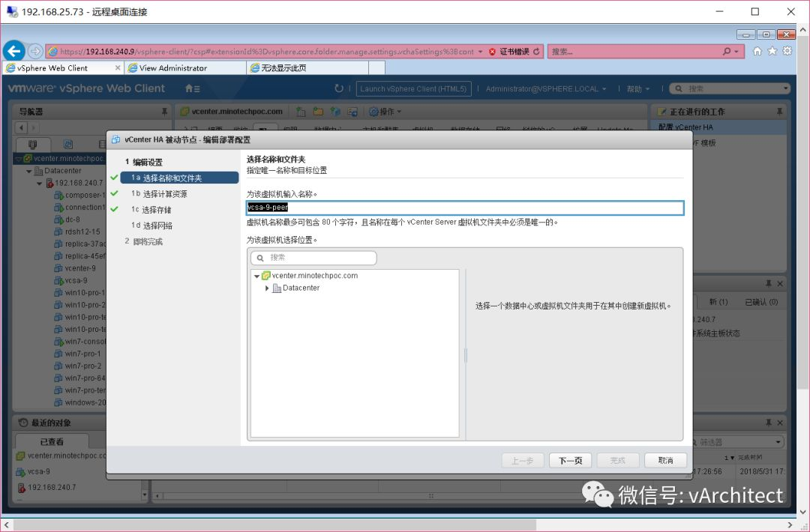The height and width of the screenshot is (532, 810).
Task: Open the Administrator@VSPHERE.LOCAL dropdown
Action: 546,88
